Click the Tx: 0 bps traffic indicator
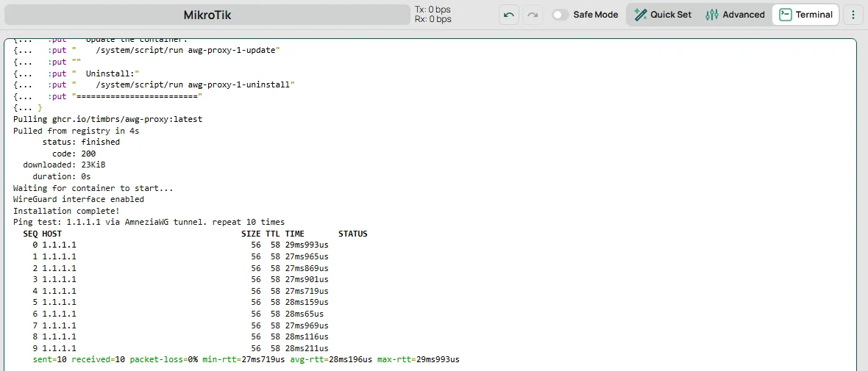The height and width of the screenshot is (371, 868). click(x=433, y=10)
